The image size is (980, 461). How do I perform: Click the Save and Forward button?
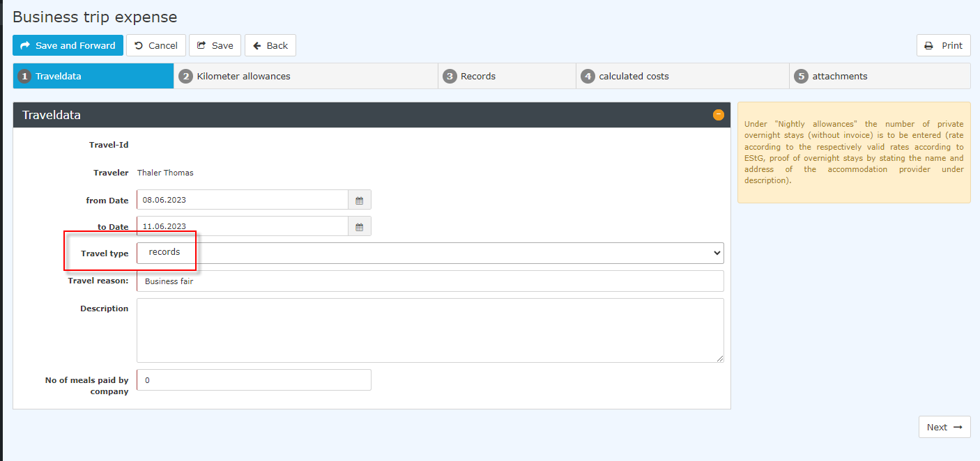pyautogui.click(x=68, y=45)
